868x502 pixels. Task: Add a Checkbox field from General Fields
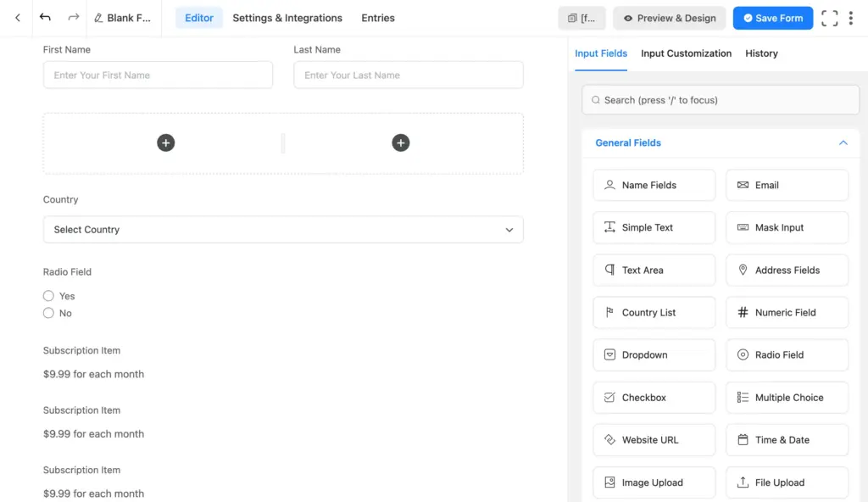[x=654, y=397]
